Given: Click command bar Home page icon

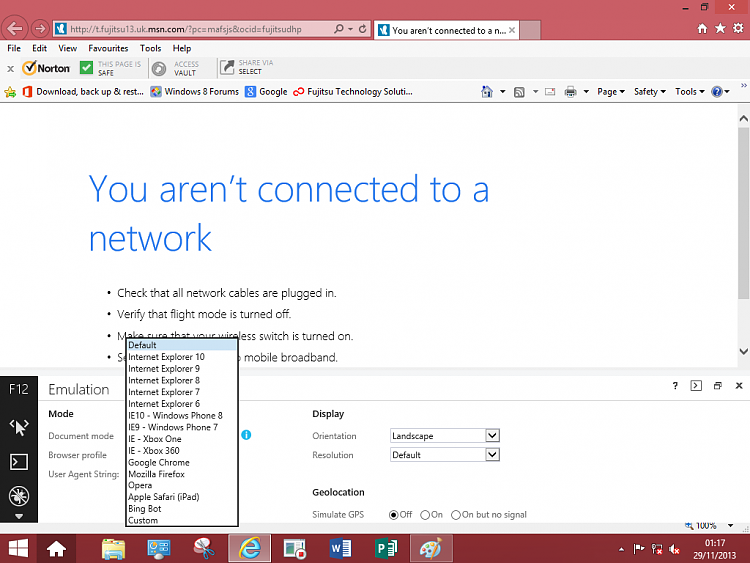Looking at the screenshot, I should 487,91.
